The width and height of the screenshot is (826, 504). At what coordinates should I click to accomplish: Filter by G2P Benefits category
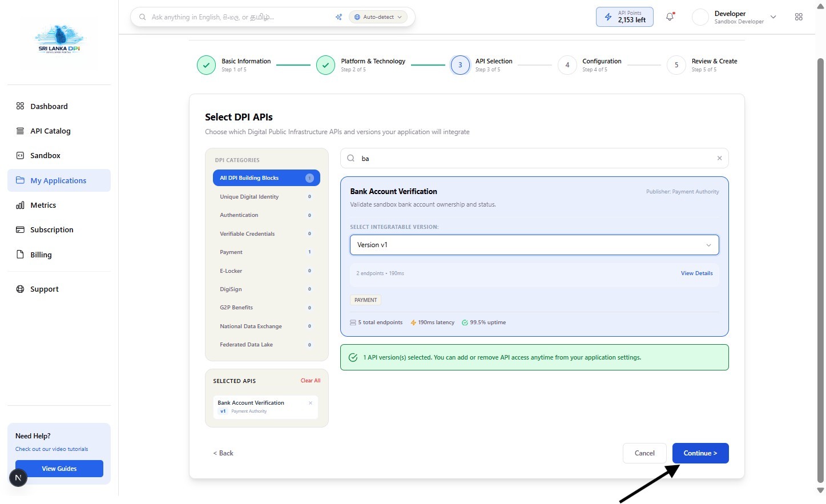(267, 308)
